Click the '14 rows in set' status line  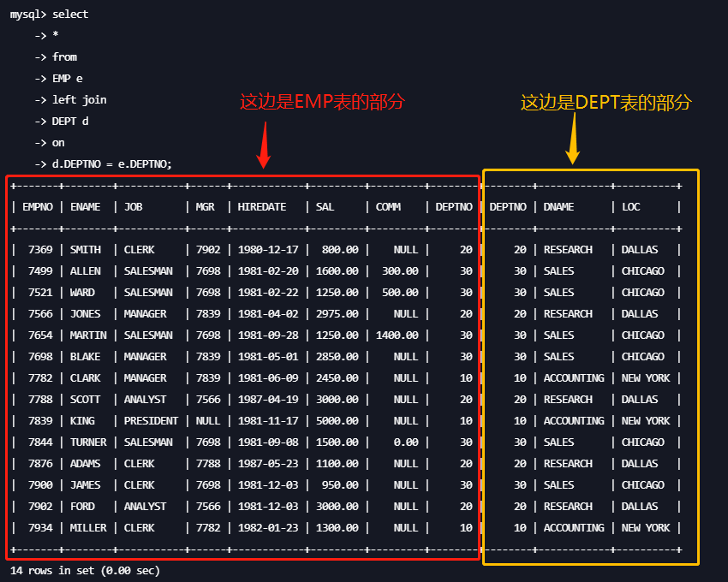coord(84,570)
